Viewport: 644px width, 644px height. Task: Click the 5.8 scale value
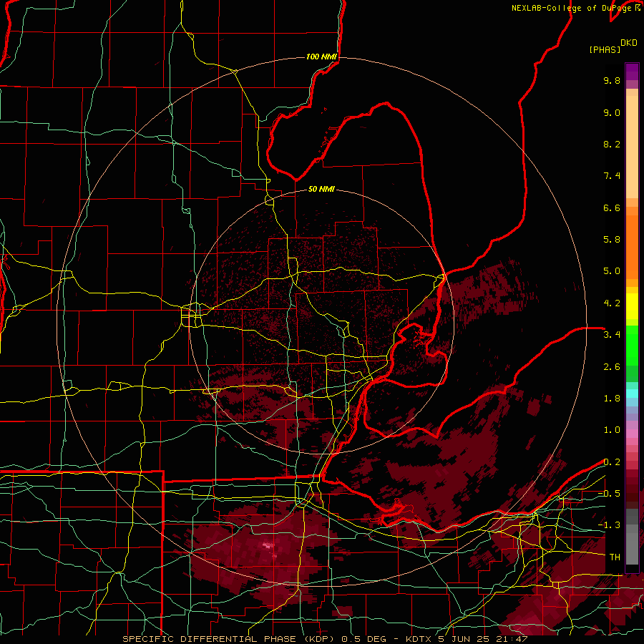click(612, 240)
